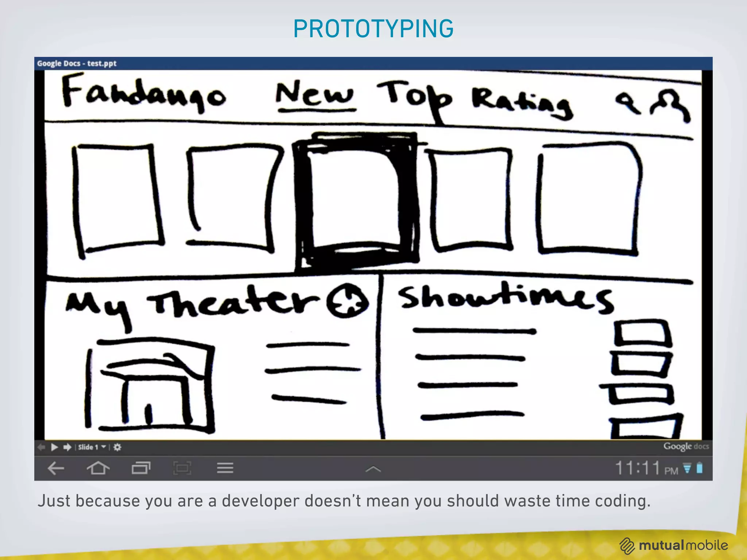Image resolution: width=747 pixels, height=560 pixels.
Task: Tap the first showtime button box
Action: tap(643, 333)
